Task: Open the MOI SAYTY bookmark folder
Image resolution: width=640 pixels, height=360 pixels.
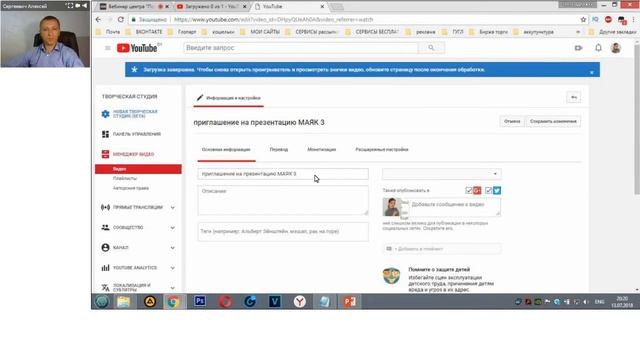Action: tap(261, 32)
